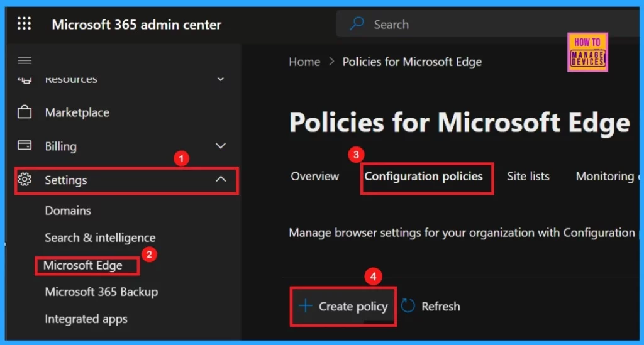Click the Microsoft 365 admin center title
The height and width of the screenshot is (345, 644).
136,25
